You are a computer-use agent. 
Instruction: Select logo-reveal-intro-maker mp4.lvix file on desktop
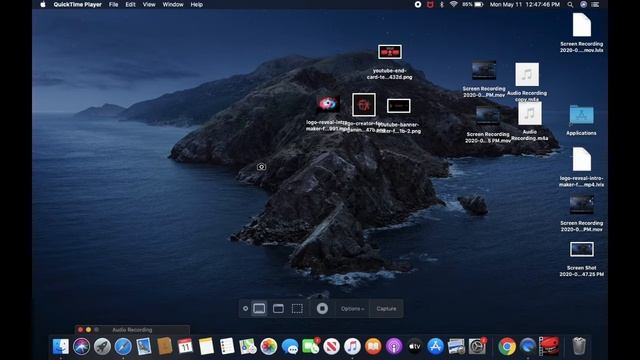point(582,159)
